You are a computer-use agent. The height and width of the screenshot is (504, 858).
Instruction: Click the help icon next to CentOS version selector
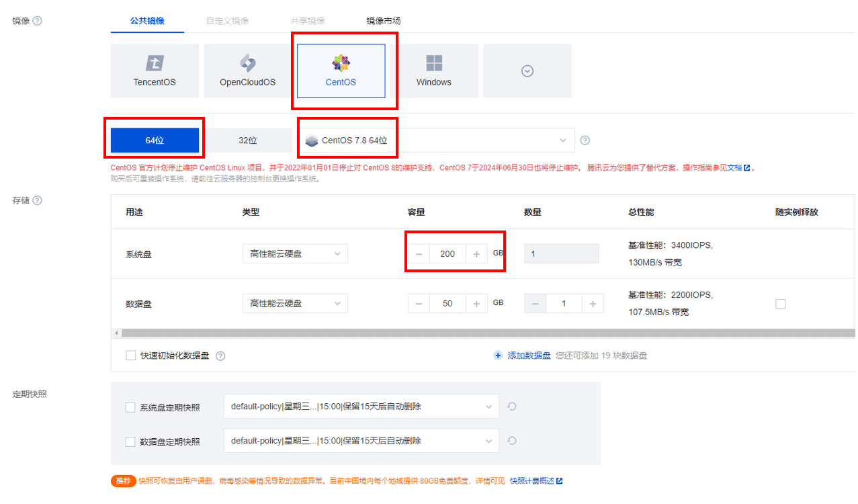click(x=585, y=140)
